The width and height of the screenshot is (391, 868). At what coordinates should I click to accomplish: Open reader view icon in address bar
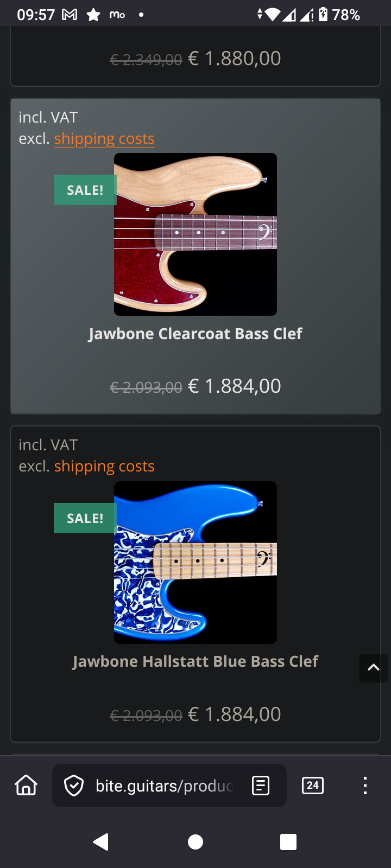coord(261,786)
